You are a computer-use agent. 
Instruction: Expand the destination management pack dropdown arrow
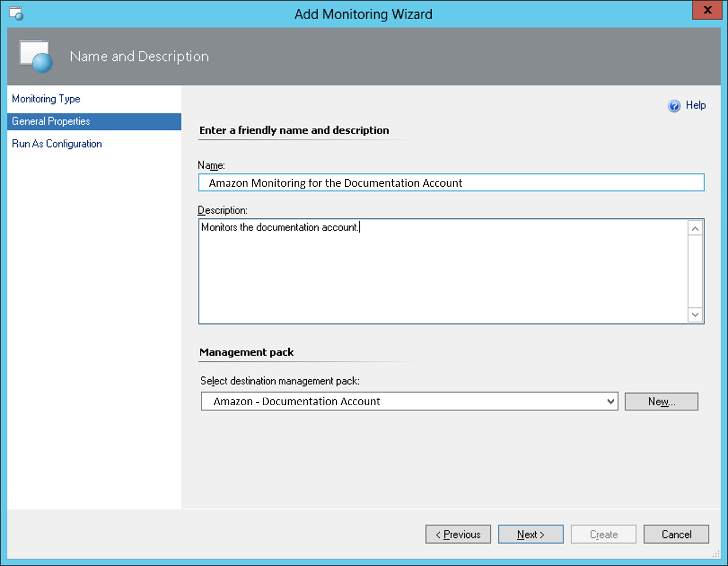[x=610, y=402]
